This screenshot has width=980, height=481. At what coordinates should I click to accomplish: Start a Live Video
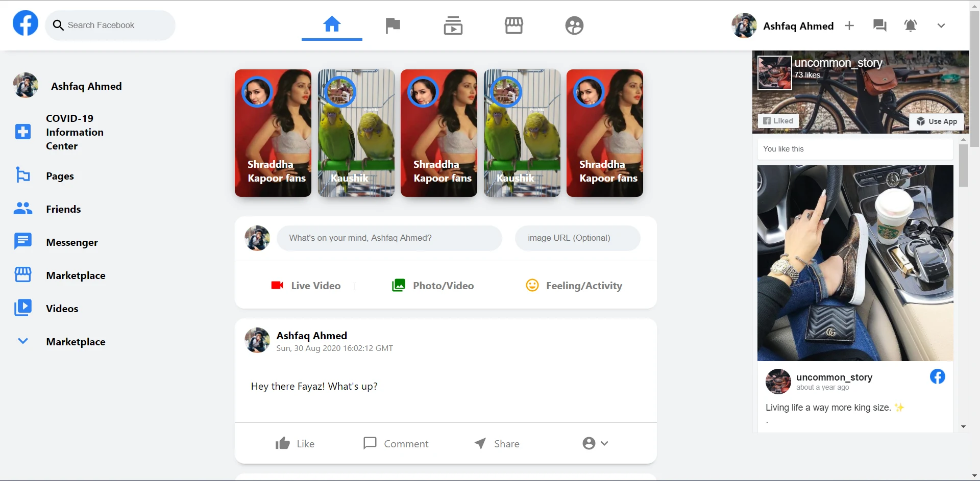pos(306,286)
